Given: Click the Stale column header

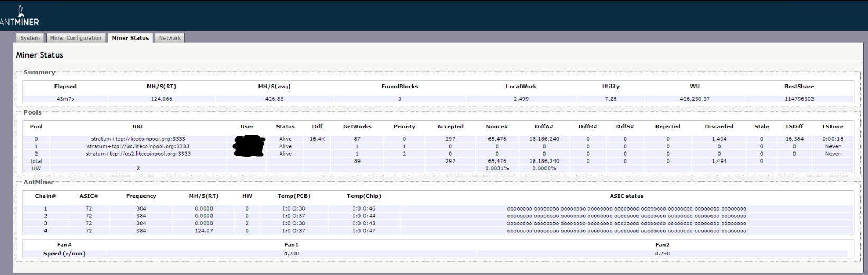Looking at the screenshot, I should click(761, 127).
